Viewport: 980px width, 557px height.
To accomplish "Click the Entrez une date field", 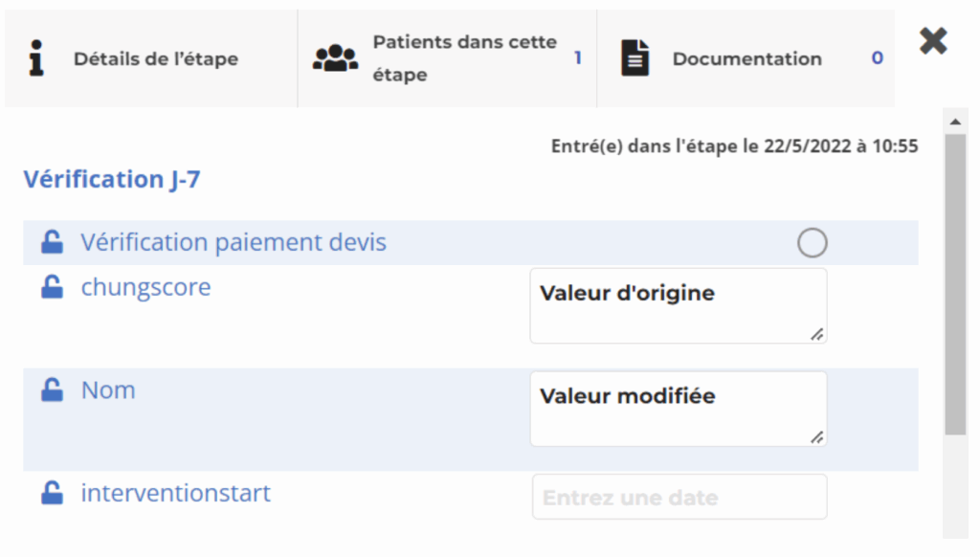I will point(679,498).
